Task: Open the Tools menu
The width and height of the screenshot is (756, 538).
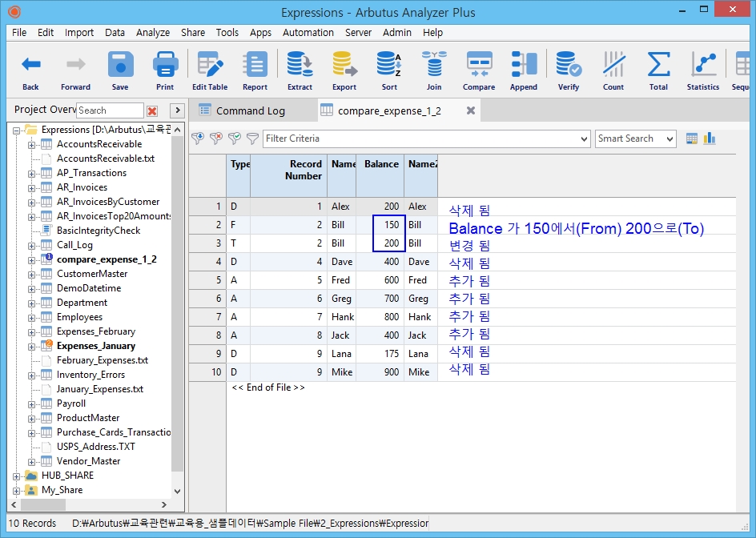Action: (227, 32)
